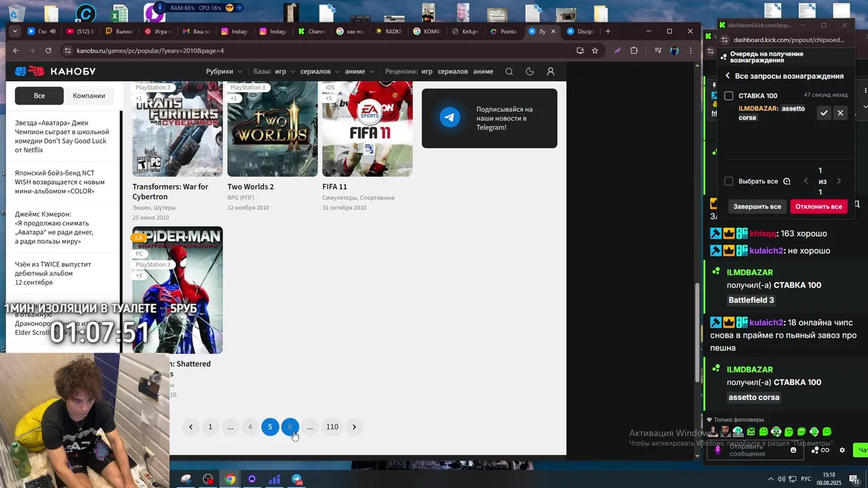Go to previous page in pagination
This screenshot has width=868, height=488.
[x=191, y=427]
